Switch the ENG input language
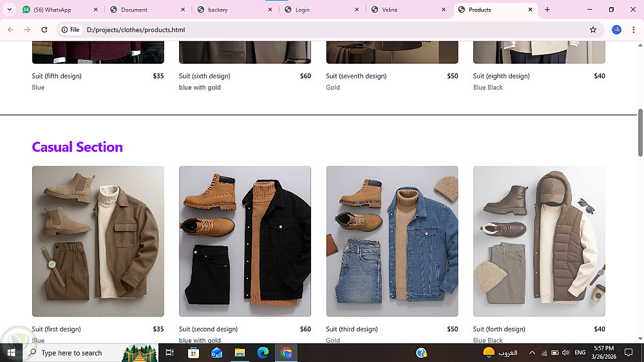 580,352
